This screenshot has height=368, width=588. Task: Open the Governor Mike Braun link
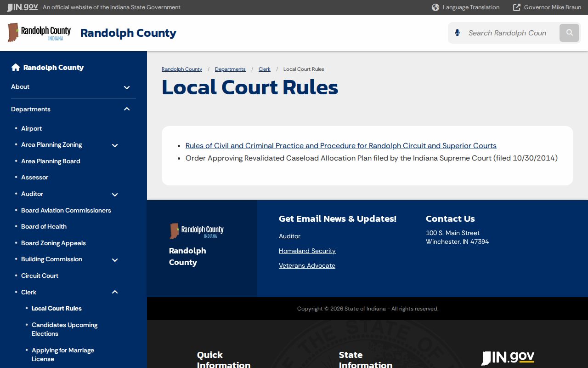pos(553,7)
